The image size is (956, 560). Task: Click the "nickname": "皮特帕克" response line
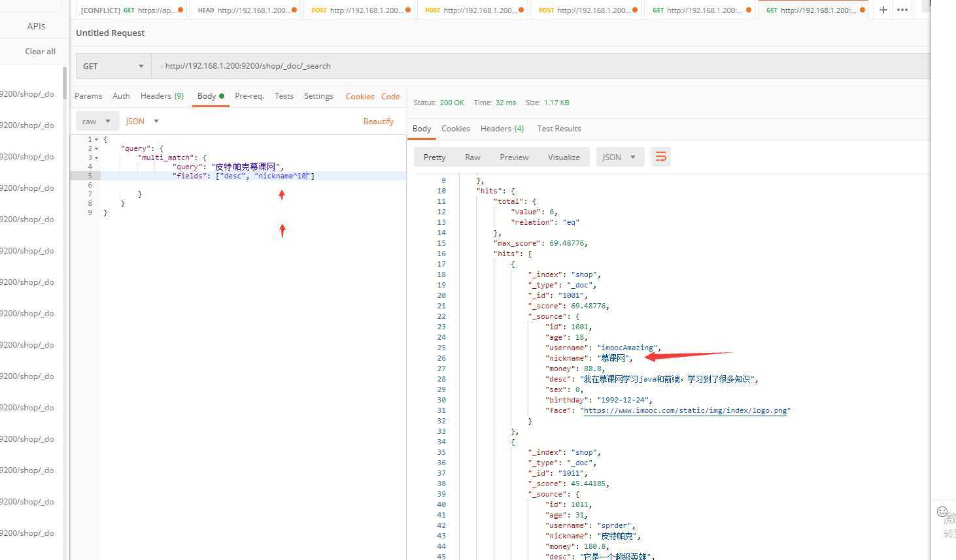(x=593, y=536)
